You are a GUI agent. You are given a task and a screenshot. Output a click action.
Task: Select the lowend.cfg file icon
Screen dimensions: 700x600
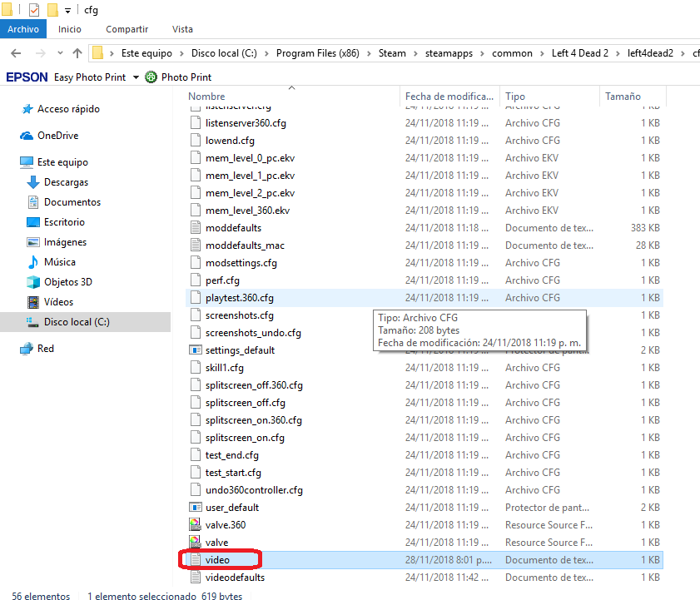coord(196,141)
